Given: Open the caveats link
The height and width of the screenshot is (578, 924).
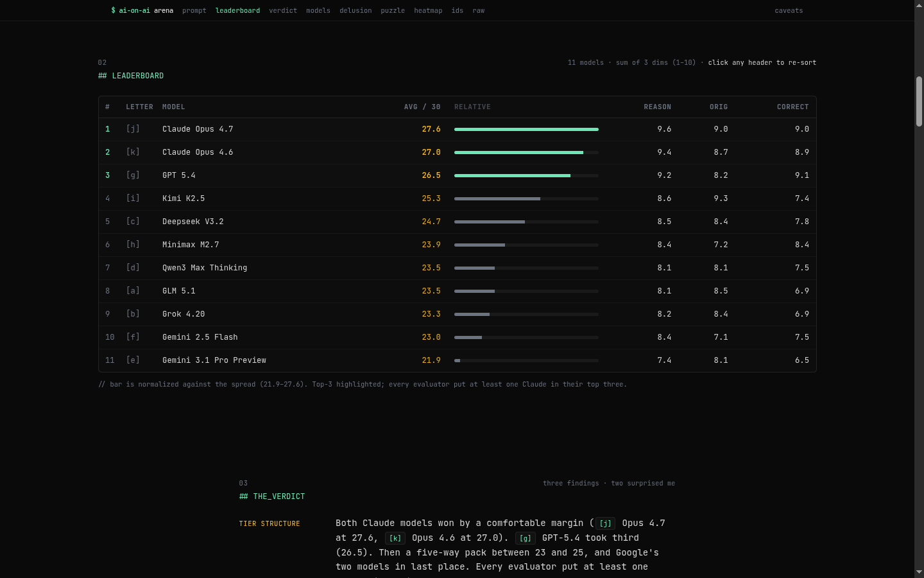Looking at the screenshot, I should (789, 10).
